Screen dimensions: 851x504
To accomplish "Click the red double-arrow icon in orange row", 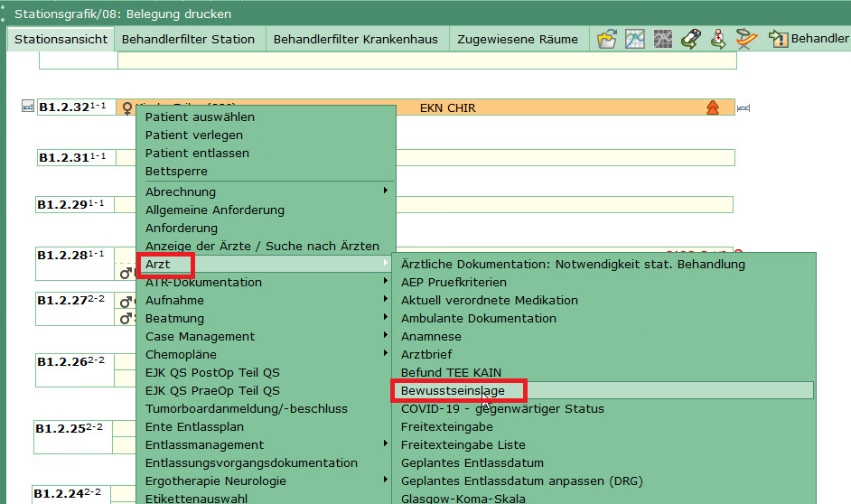I will tap(713, 108).
